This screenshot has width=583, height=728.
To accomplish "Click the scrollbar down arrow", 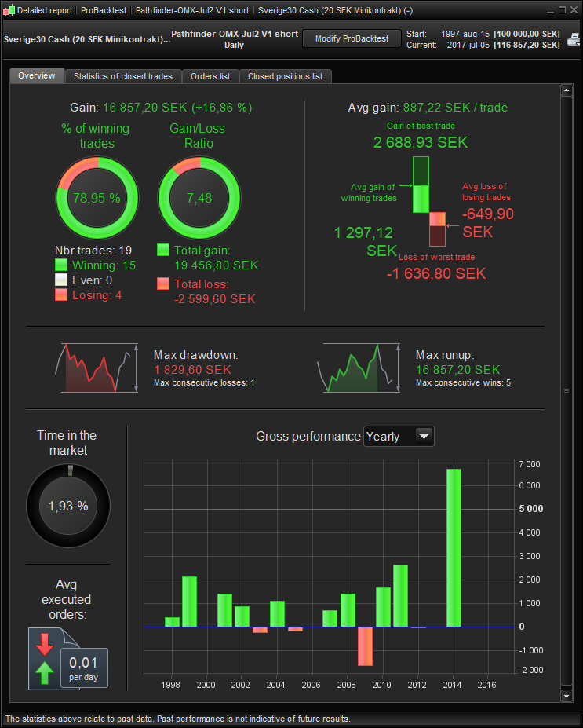I will 567,696.
